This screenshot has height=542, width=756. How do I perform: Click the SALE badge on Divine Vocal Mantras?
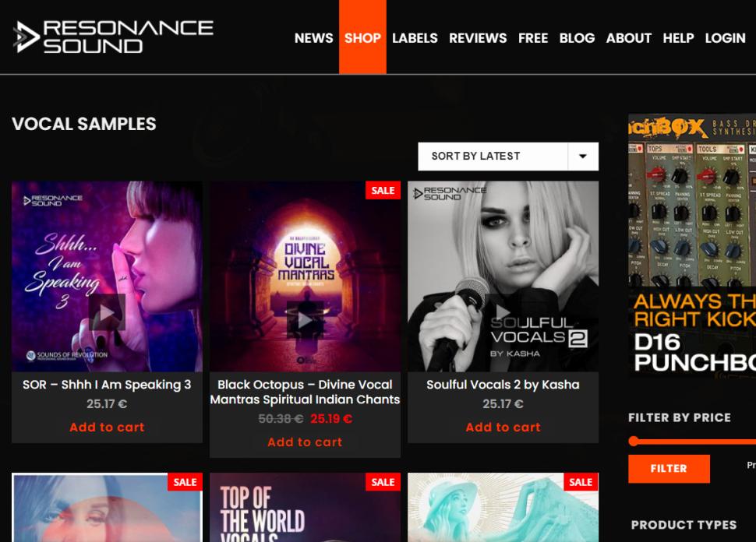383,190
